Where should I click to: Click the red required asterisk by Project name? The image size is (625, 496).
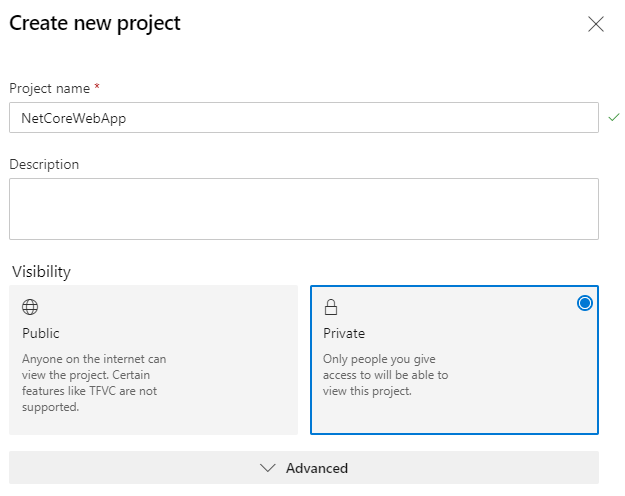click(x=97, y=88)
